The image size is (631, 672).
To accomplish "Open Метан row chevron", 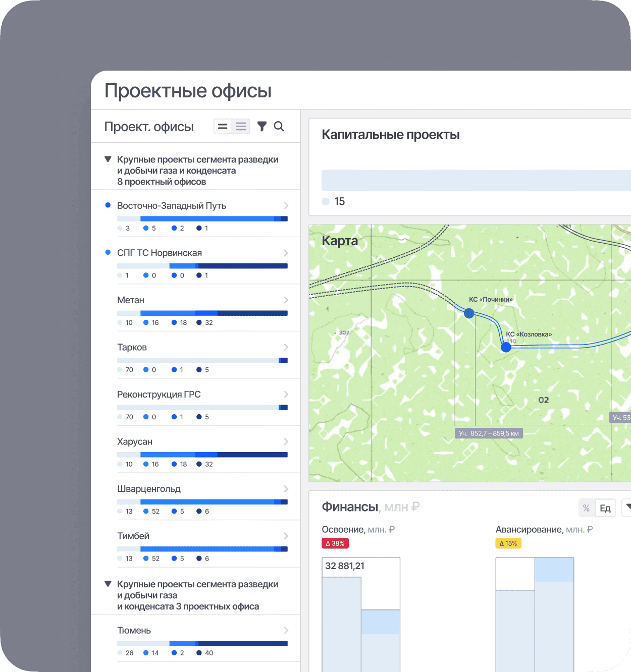I will 286,300.
